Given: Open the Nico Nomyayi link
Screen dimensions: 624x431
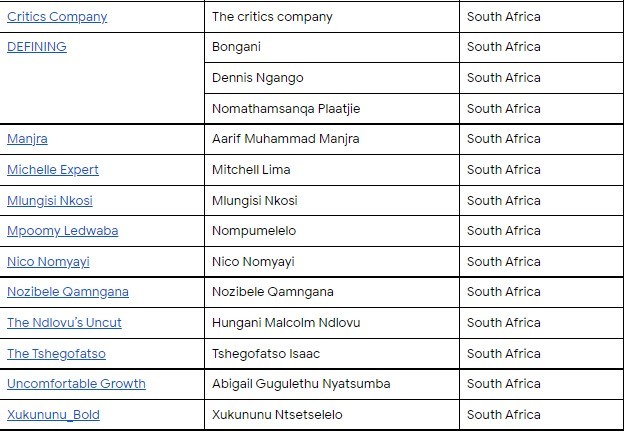Looking at the screenshot, I should pos(48,262).
